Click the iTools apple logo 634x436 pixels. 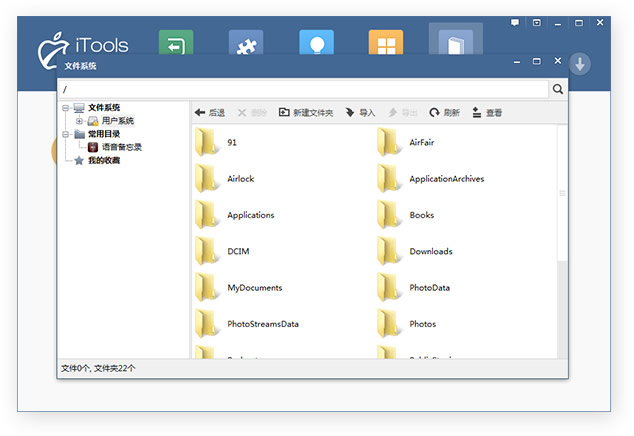[x=53, y=51]
